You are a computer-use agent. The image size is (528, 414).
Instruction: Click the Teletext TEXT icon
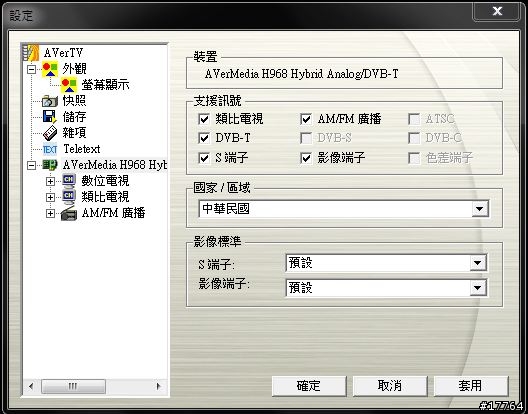coord(50,149)
